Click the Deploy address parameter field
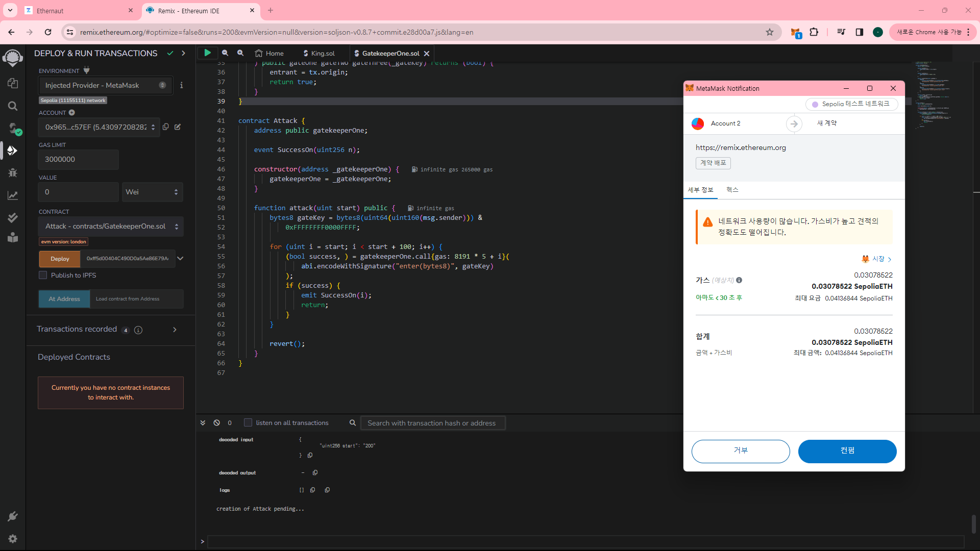Image resolution: width=980 pixels, height=551 pixels. coord(128,259)
